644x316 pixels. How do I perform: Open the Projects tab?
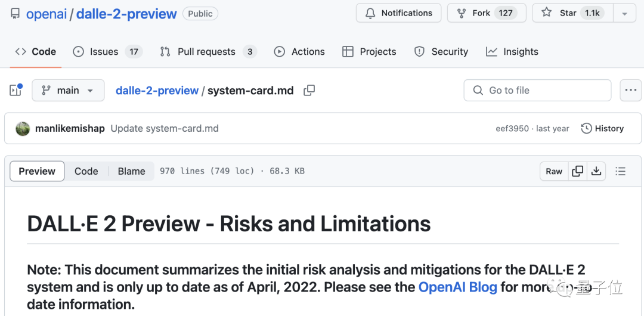[369, 52]
